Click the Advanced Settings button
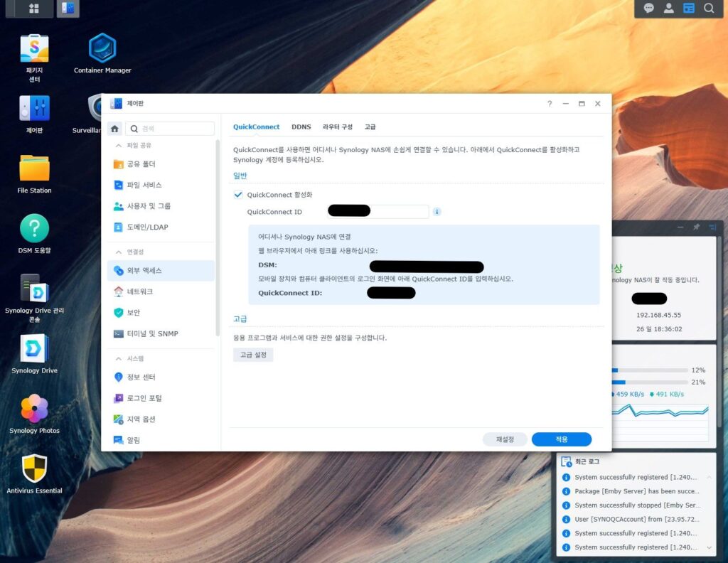Screen dimensions: 728x563 click(x=253, y=355)
